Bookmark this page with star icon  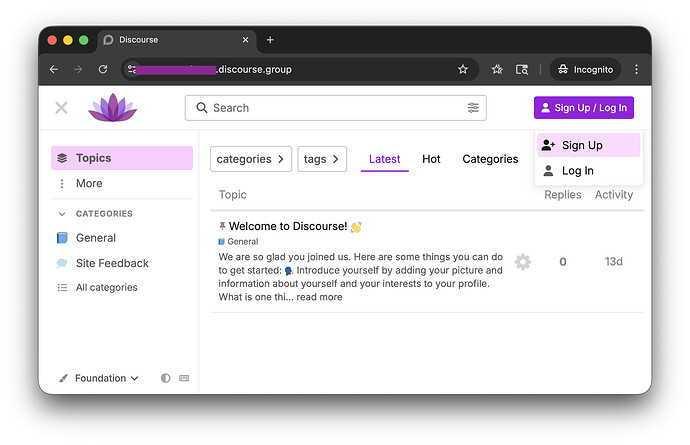pos(462,69)
